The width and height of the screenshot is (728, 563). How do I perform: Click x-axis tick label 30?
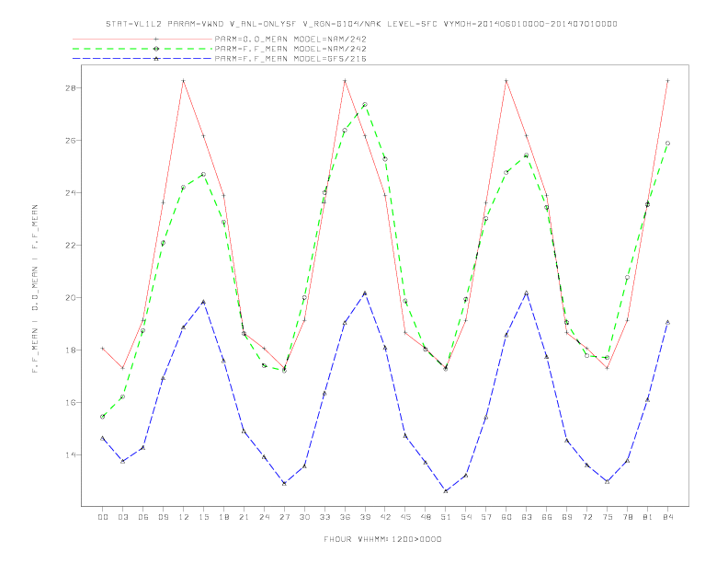click(304, 517)
